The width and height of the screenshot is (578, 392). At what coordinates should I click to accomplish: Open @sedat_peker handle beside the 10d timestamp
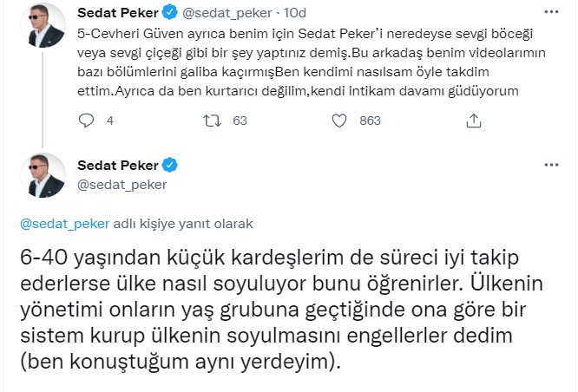[x=227, y=13]
